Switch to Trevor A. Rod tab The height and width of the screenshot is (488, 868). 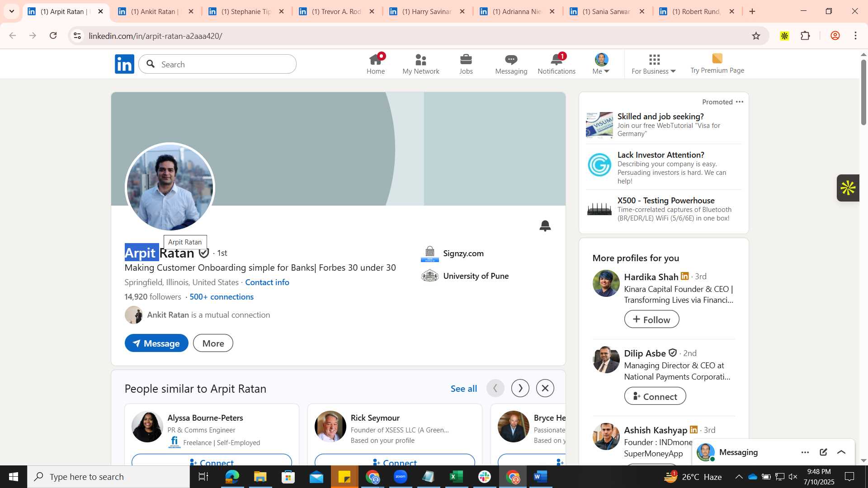pos(337,12)
